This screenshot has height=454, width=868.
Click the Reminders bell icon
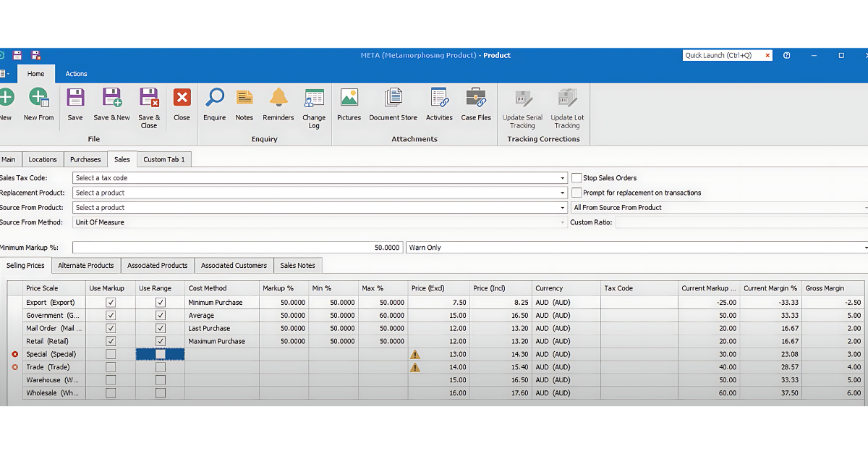pyautogui.click(x=278, y=105)
